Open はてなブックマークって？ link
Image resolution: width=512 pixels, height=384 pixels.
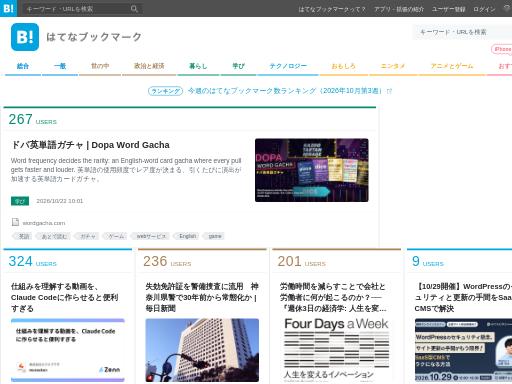(332, 9)
